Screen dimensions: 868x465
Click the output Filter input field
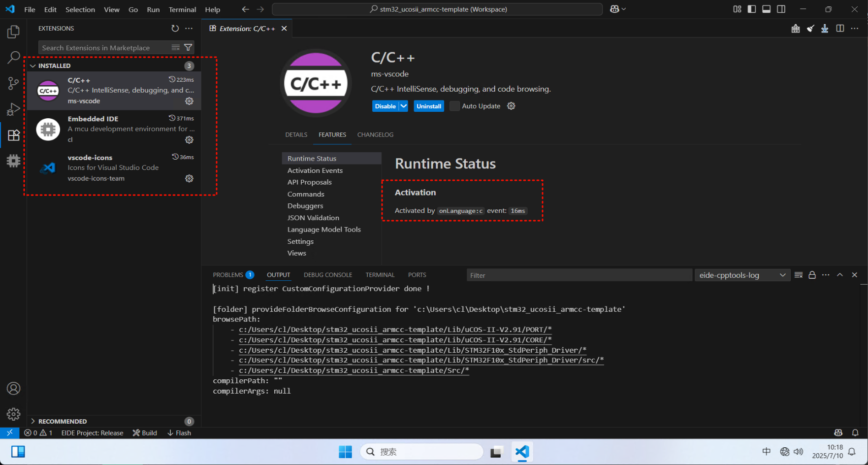coord(579,275)
